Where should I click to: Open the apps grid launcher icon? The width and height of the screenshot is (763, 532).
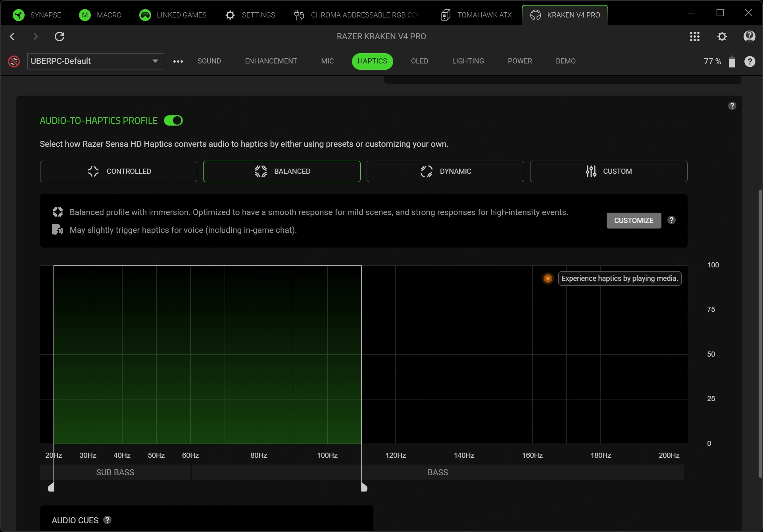(695, 36)
